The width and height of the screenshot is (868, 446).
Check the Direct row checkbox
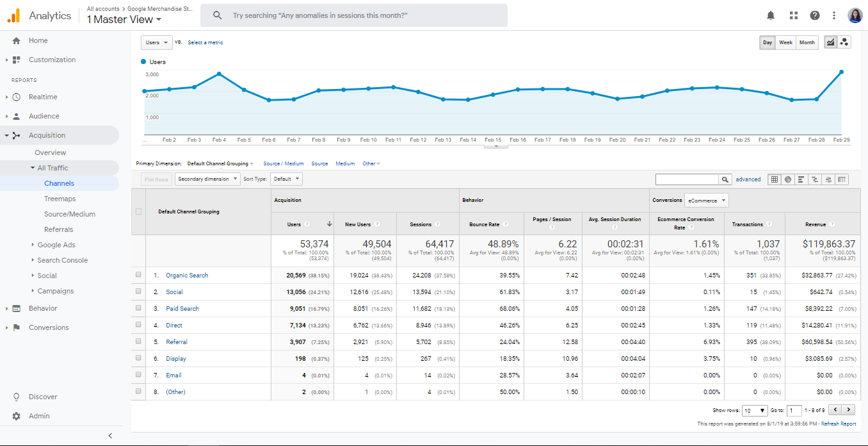pyautogui.click(x=138, y=325)
